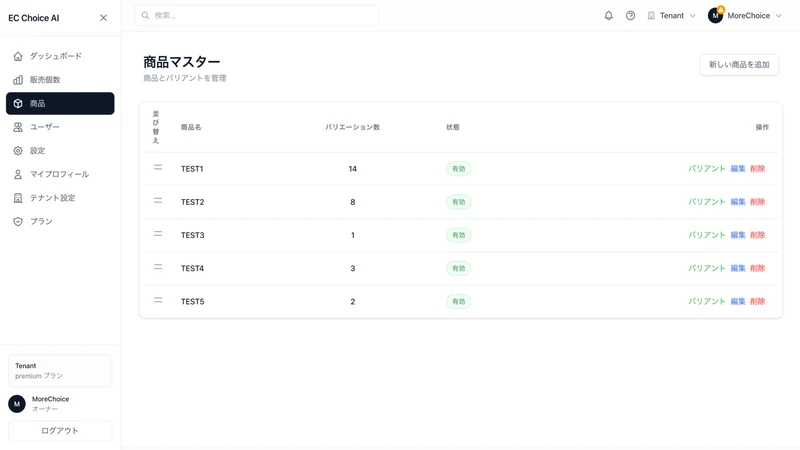
Task: Click the 有効 status badge for TEST1
Action: tap(459, 169)
